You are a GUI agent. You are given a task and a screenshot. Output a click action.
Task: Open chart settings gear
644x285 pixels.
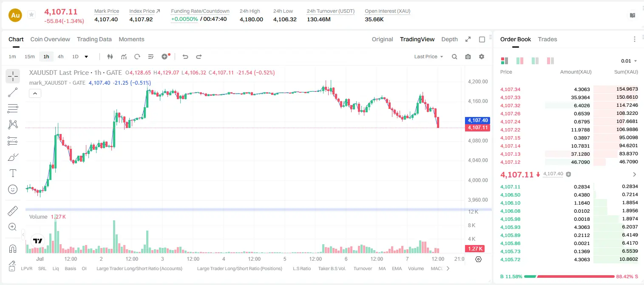coord(482,57)
